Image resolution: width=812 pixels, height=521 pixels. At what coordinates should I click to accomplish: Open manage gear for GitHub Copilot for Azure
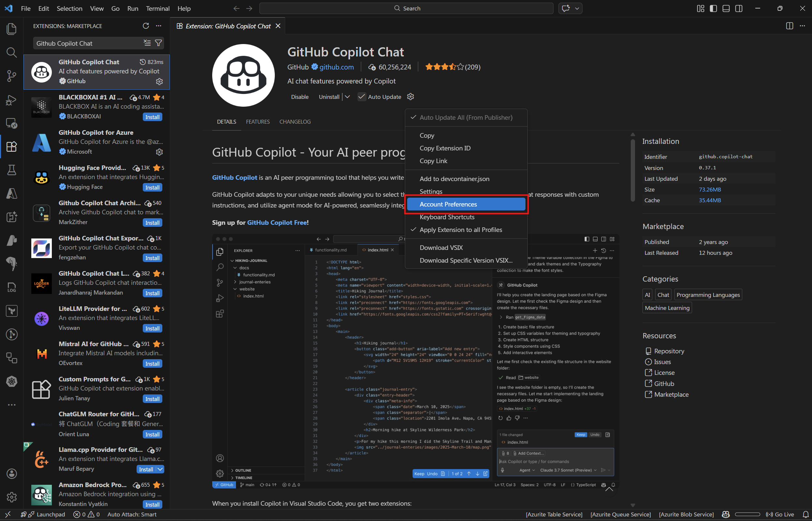tap(159, 152)
